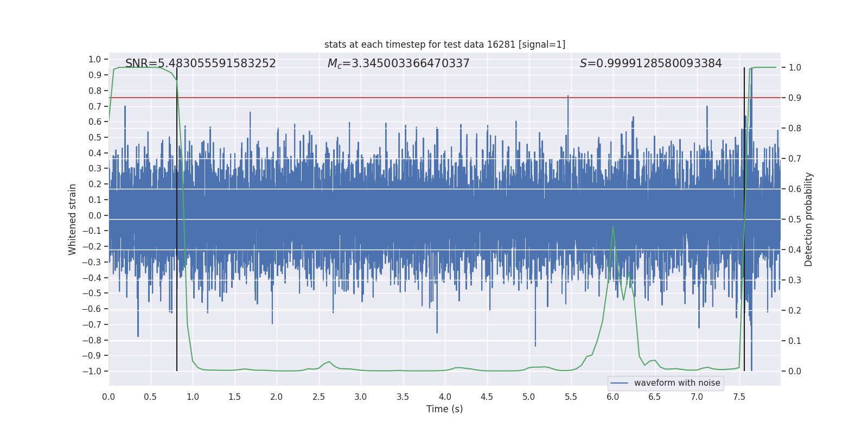Click 0.8 on the Detection probability axis
Viewport: 868px width, 434px height.
795,129
